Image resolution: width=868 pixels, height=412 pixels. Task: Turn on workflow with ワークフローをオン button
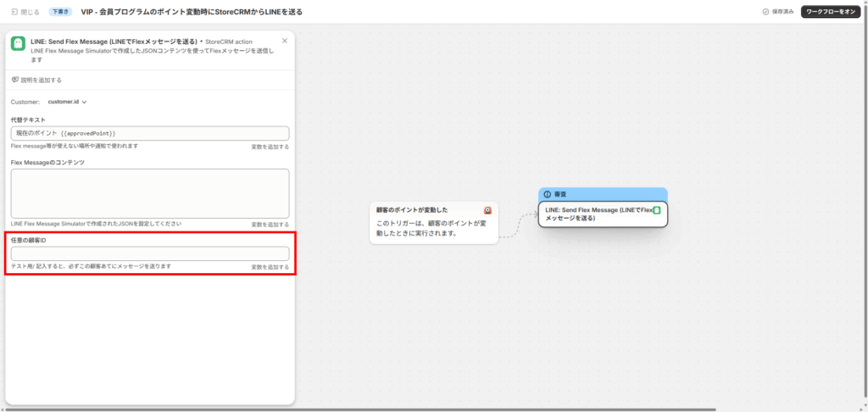(x=831, y=12)
